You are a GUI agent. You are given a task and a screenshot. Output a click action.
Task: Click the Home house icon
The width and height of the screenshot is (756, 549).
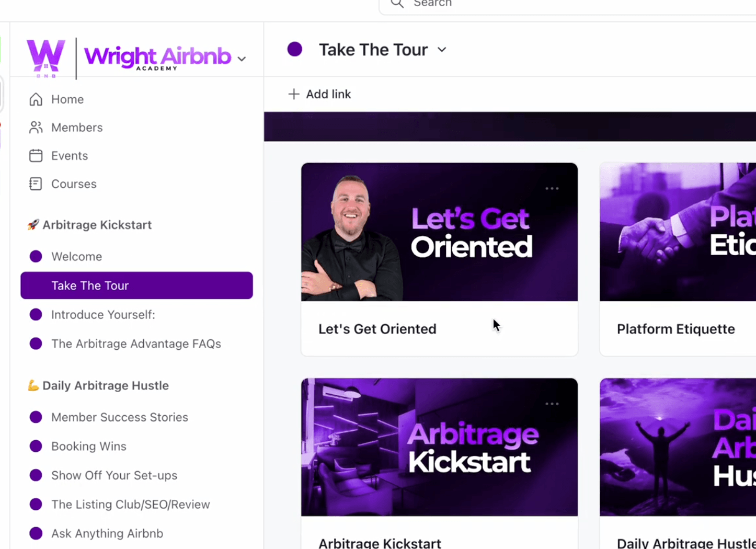pyautogui.click(x=36, y=99)
